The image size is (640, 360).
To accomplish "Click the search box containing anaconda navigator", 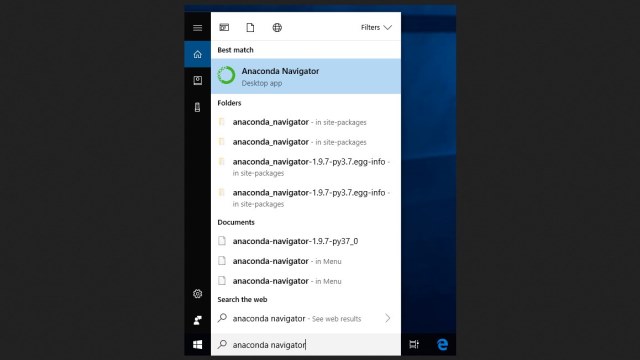I will 306,344.
